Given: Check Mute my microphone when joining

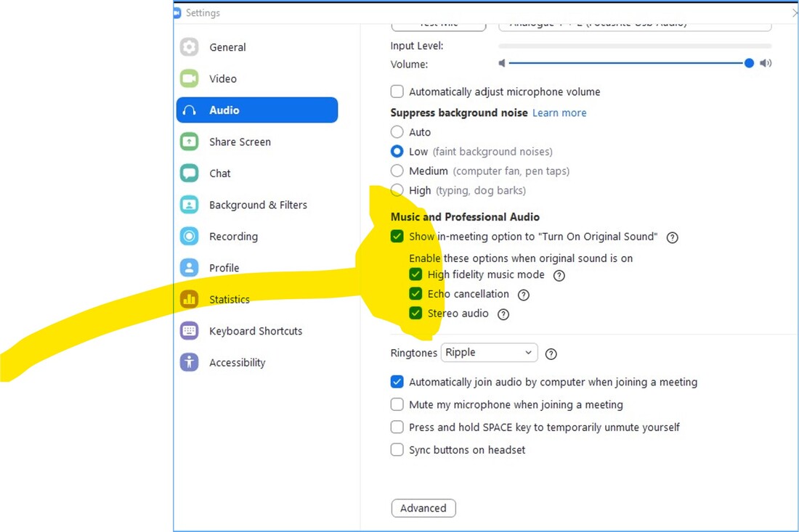Looking at the screenshot, I should (x=397, y=404).
